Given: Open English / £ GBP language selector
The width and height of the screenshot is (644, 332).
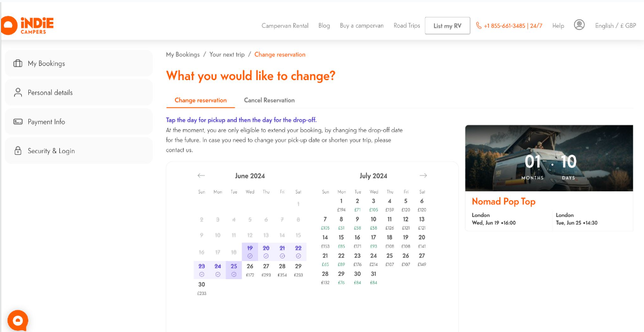Looking at the screenshot, I should click(x=615, y=26).
